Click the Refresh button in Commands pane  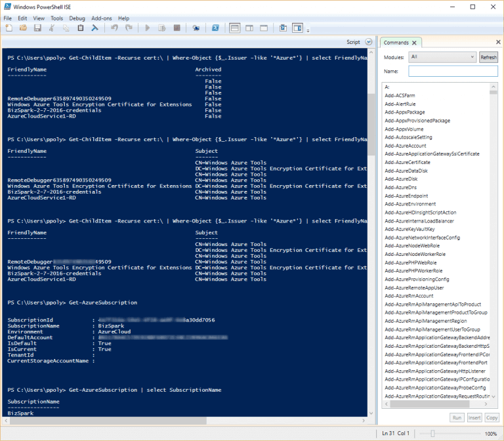[x=488, y=57]
